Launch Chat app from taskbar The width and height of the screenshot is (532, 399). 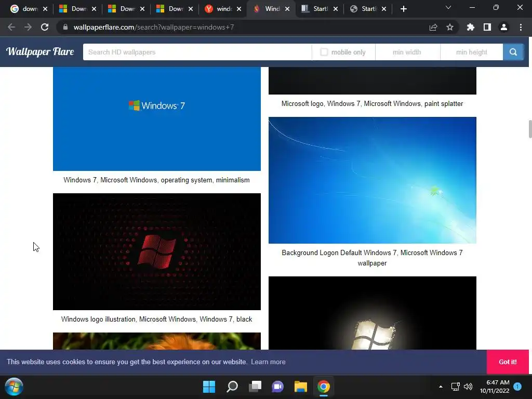(277, 387)
